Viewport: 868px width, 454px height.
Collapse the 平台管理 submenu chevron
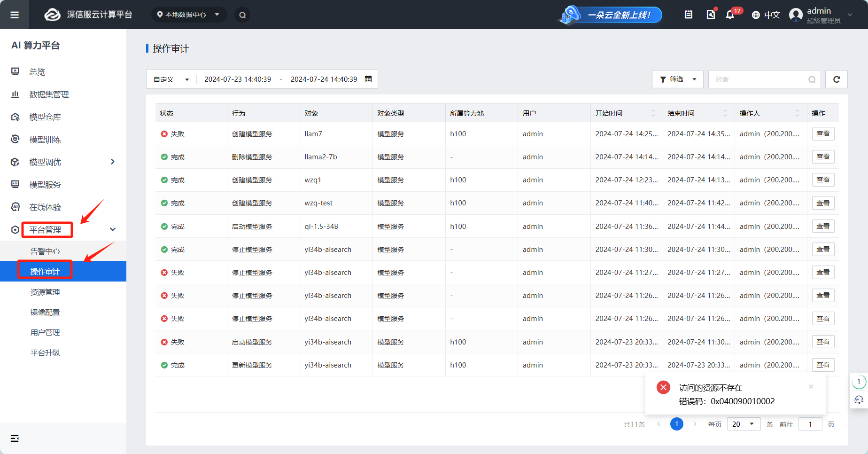pos(113,229)
